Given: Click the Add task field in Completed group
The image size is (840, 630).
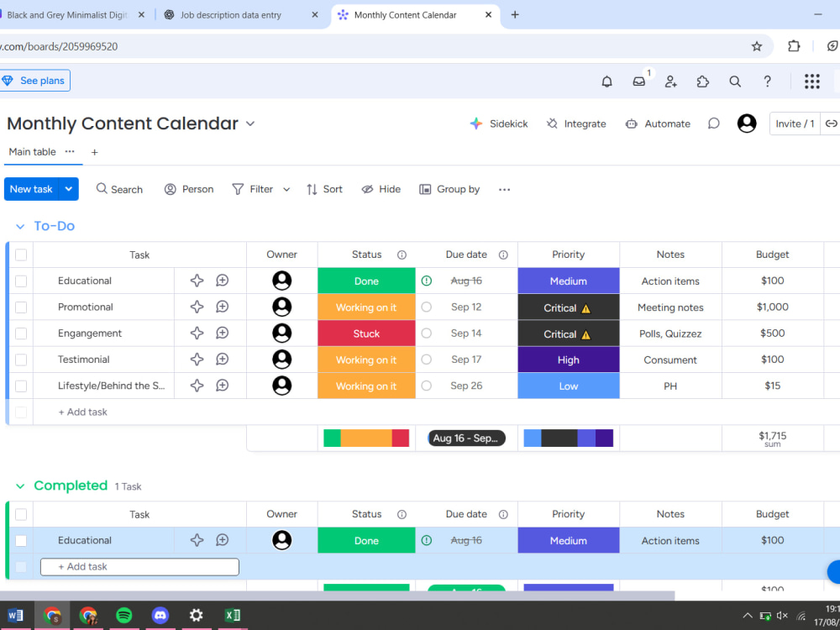Looking at the screenshot, I should (x=139, y=567).
